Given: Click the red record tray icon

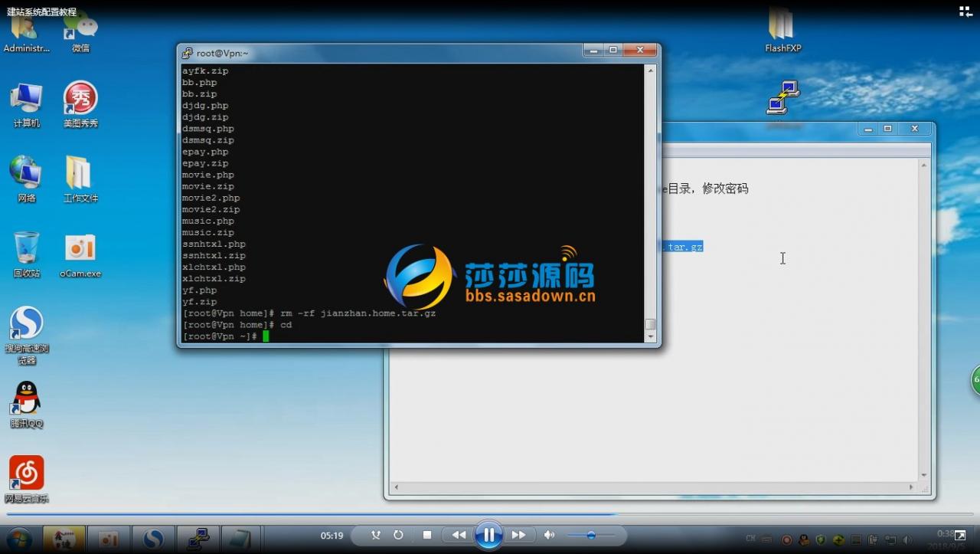Looking at the screenshot, I should pyautogui.click(x=786, y=539).
